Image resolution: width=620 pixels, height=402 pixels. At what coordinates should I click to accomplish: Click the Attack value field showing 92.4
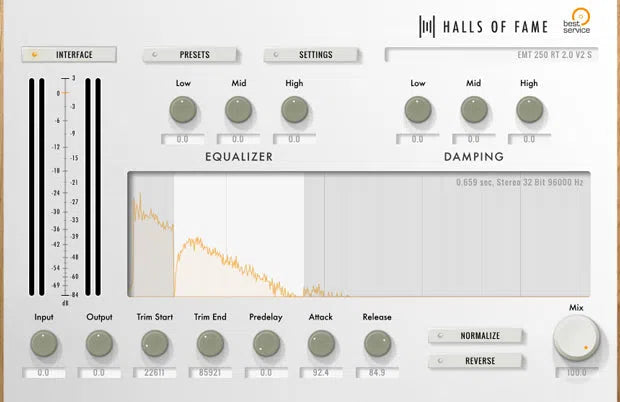pos(321,374)
